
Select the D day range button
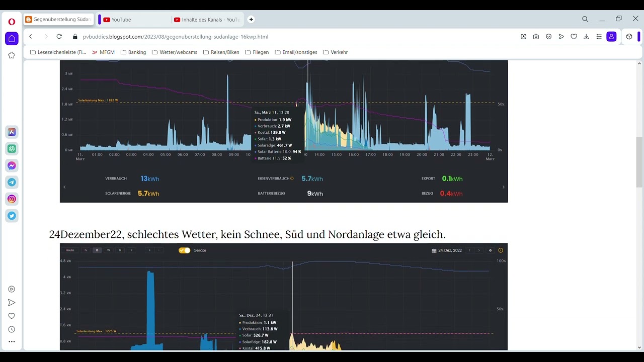click(x=97, y=250)
